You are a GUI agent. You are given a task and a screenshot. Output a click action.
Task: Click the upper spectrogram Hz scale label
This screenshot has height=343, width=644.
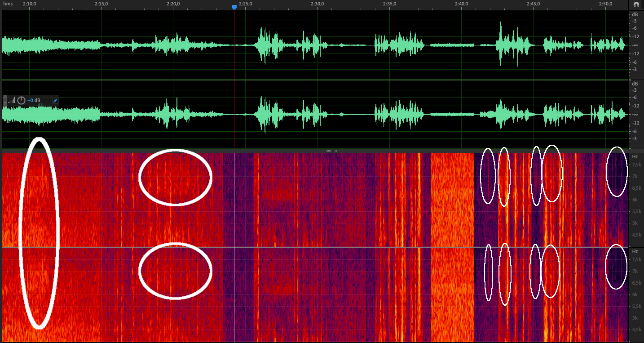point(635,156)
